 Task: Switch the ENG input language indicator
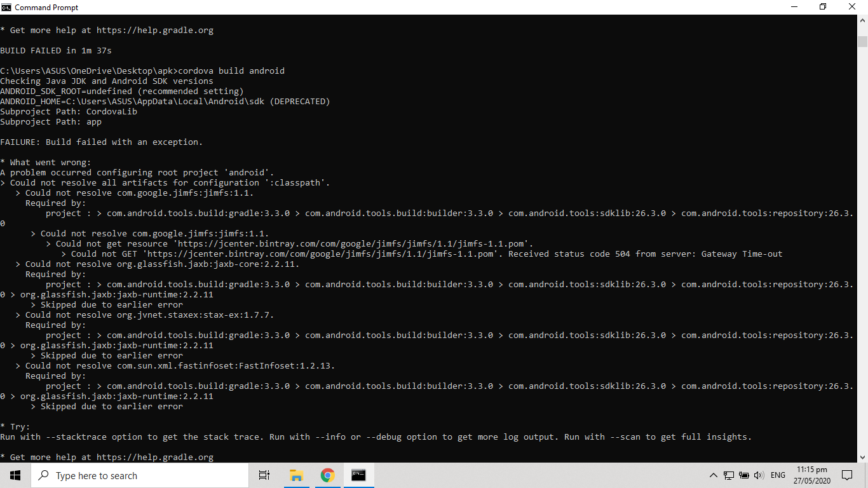point(778,475)
